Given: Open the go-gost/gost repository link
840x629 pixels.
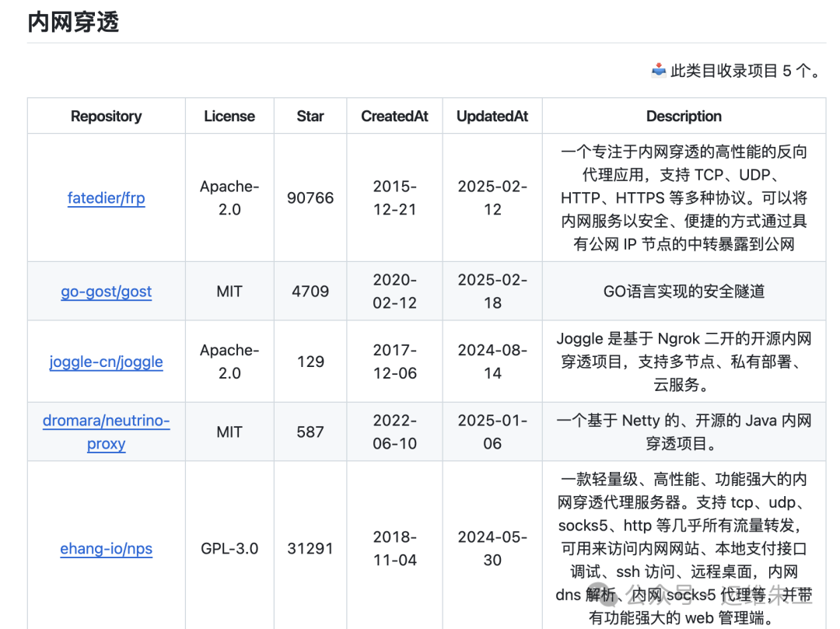Looking at the screenshot, I should click(x=106, y=292).
